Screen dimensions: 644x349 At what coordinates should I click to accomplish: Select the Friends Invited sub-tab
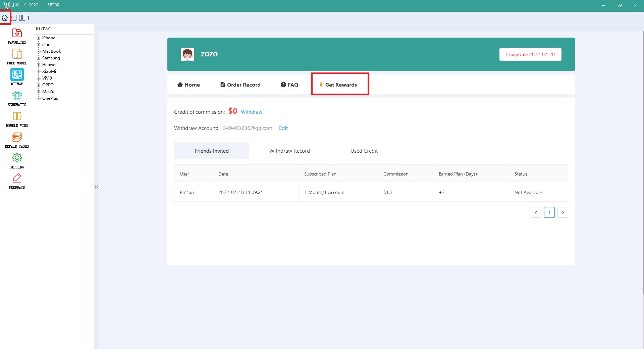[212, 151]
